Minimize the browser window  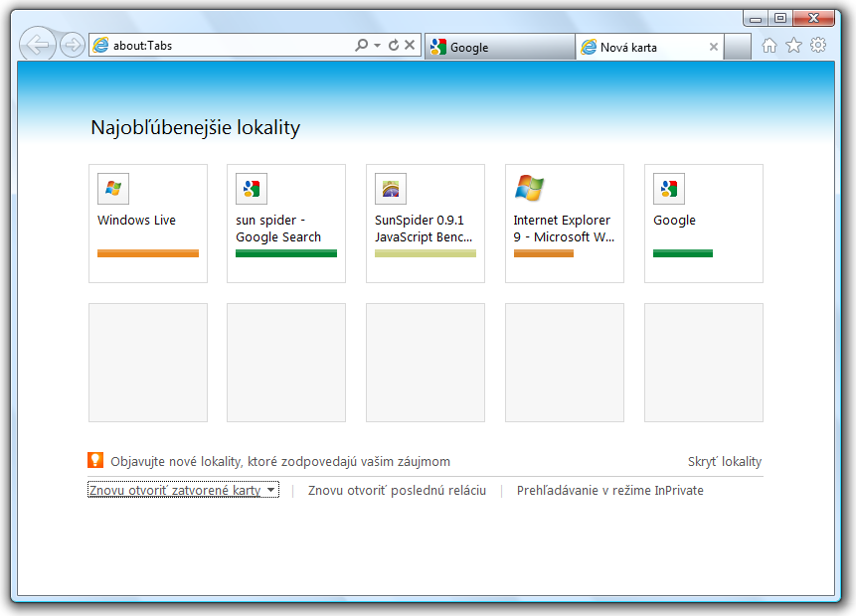click(756, 19)
